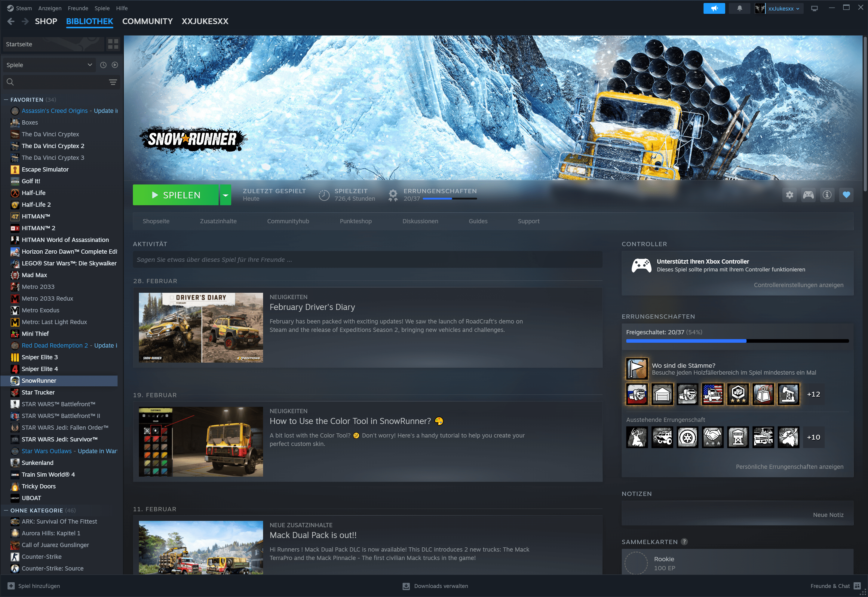The width and height of the screenshot is (868, 597).
Task: Open the Anzeigen menu
Action: pos(50,8)
